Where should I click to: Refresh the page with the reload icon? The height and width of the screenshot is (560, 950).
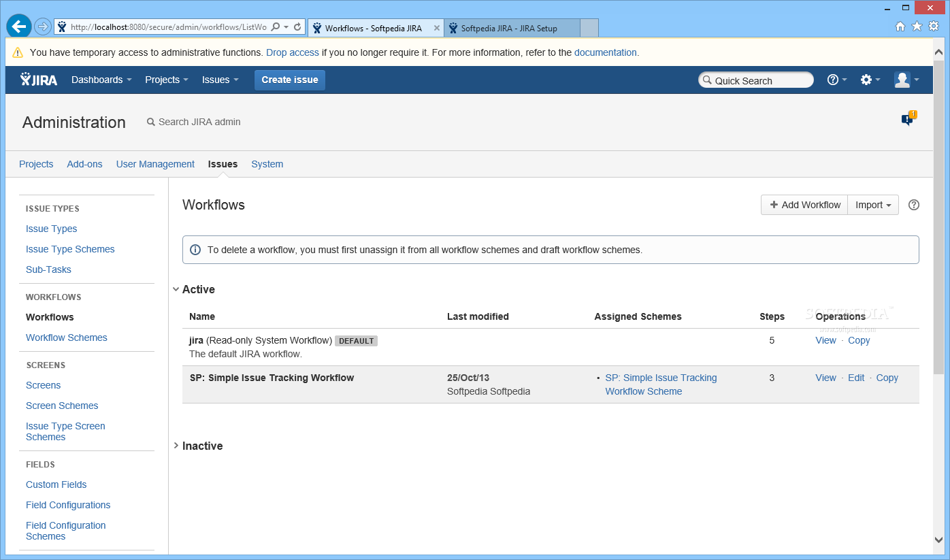[x=297, y=27]
